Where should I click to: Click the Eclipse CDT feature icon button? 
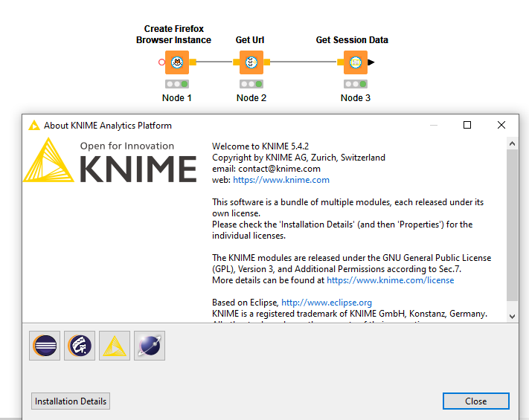(80, 346)
